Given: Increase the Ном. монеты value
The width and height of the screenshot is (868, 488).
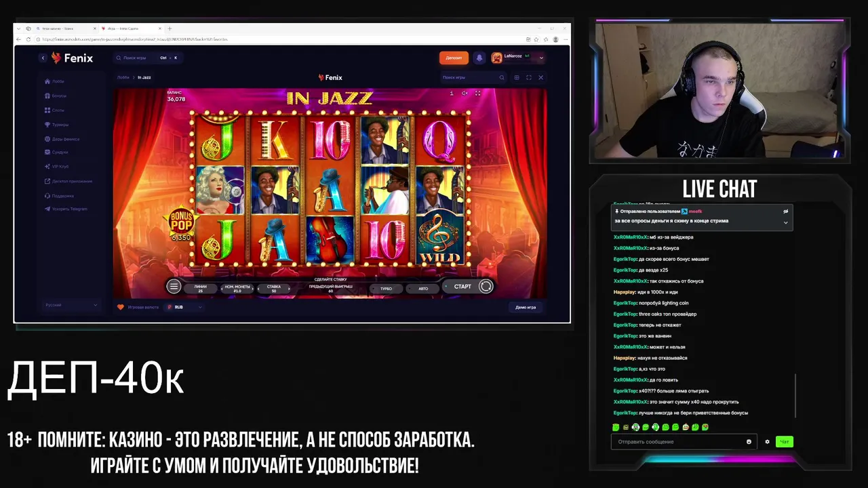Looking at the screenshot, I should coord(252,289).
